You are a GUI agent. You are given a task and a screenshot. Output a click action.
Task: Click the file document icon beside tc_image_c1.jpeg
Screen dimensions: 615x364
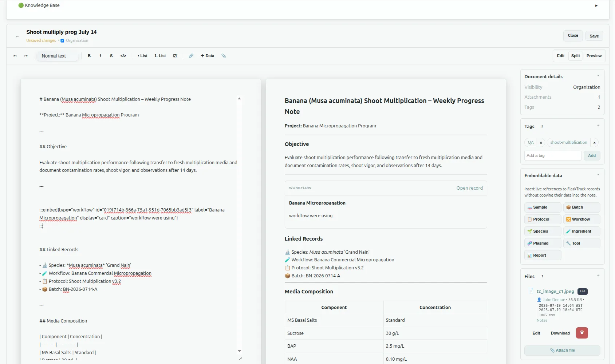pyautogui.click(x=531, y=291)
